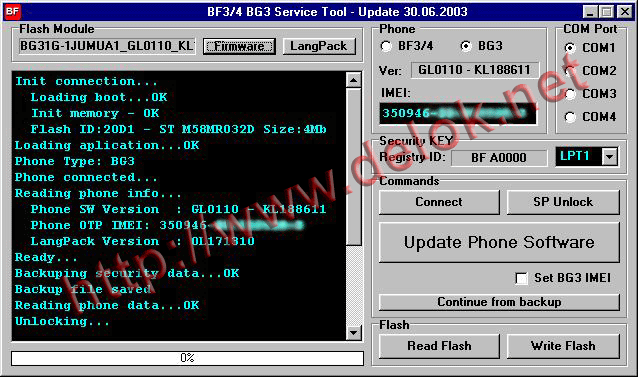Click the 'Reading phone info...' log line
The height and width of the screenshot is (377, 638).
tap(98, 193)
